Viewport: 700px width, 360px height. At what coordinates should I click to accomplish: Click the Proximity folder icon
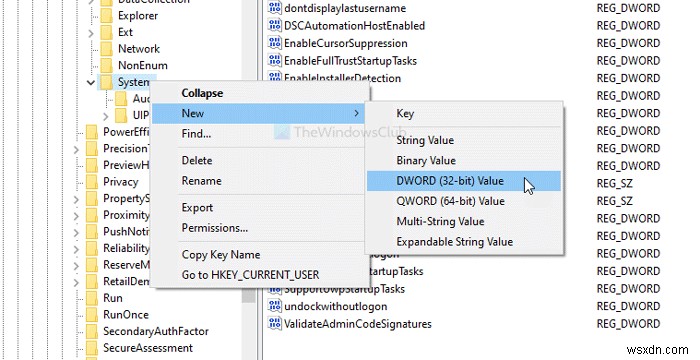point(92,215)
